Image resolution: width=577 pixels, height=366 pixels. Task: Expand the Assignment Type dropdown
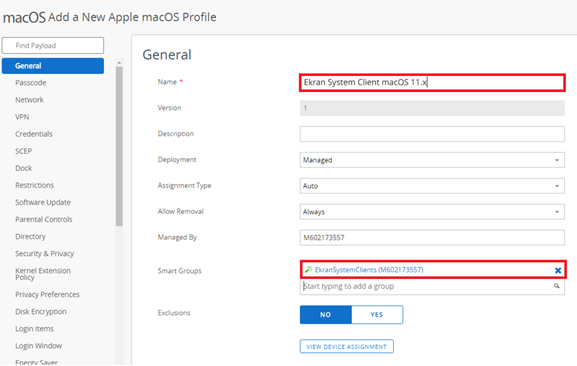click(432, 186)
